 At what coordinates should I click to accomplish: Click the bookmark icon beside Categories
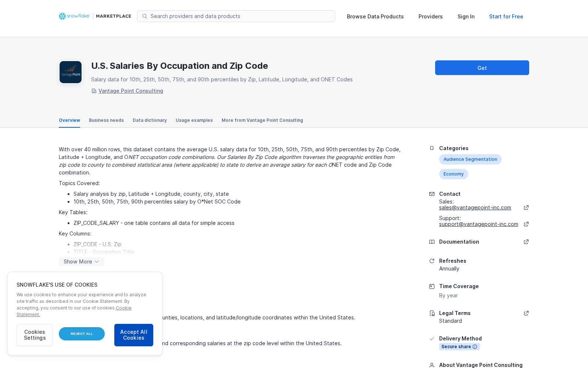point(432,148)
